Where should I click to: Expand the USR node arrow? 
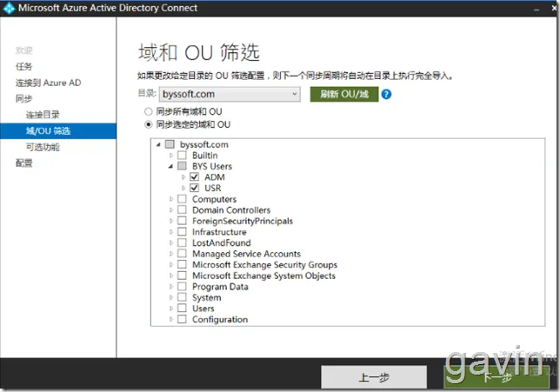pos(183,188)
